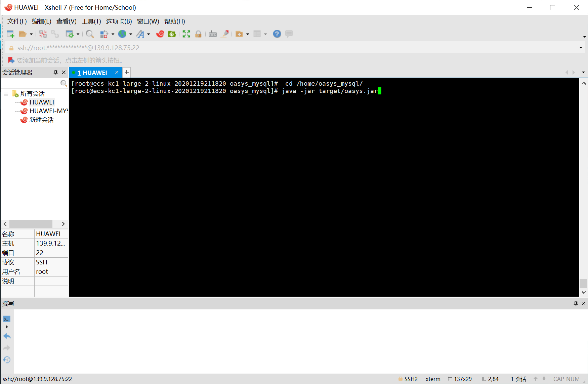
Task: Add a new tab with plus button
Action: (x=126, y=73)
